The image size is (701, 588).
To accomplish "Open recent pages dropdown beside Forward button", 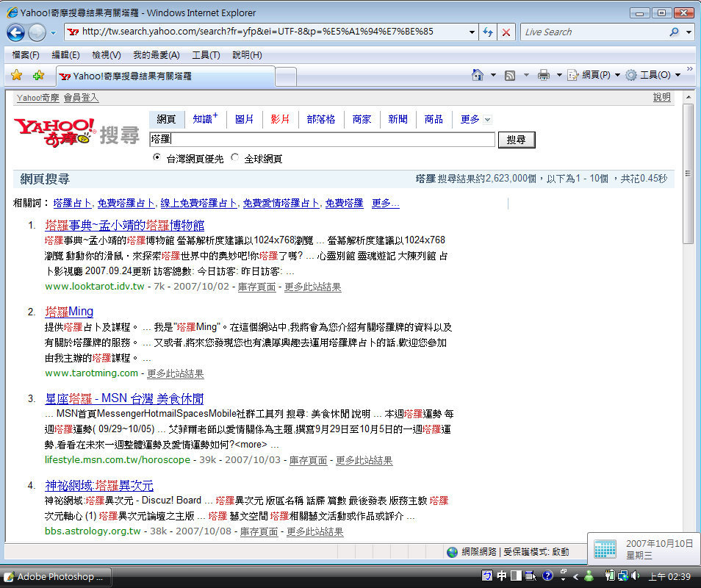I will pos(53,32).
